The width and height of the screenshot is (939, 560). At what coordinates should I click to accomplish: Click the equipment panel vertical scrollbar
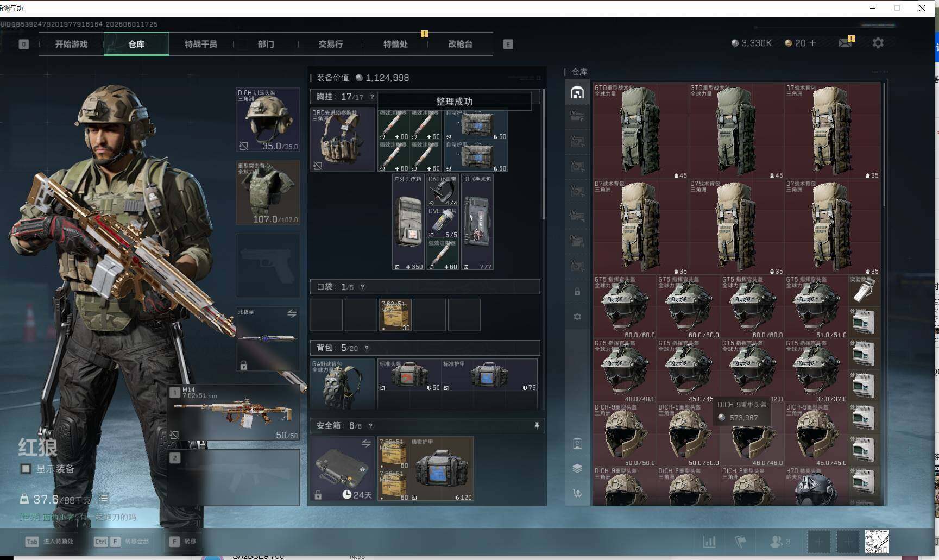coord(543,155)
